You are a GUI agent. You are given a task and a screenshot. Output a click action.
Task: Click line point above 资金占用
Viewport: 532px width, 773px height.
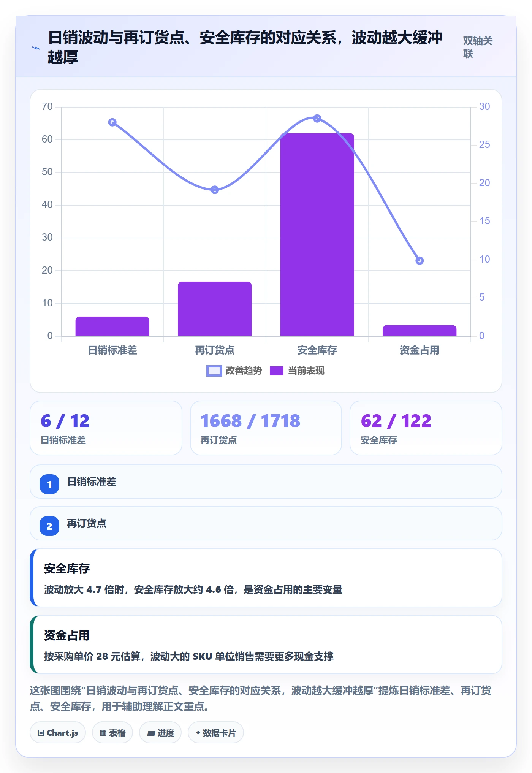click(x=420, y=261)
